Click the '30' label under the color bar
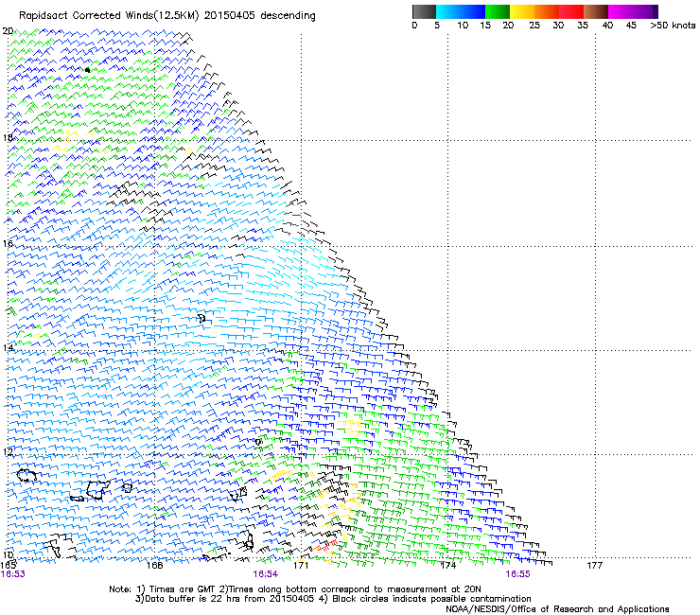 [x=558, y=26]
